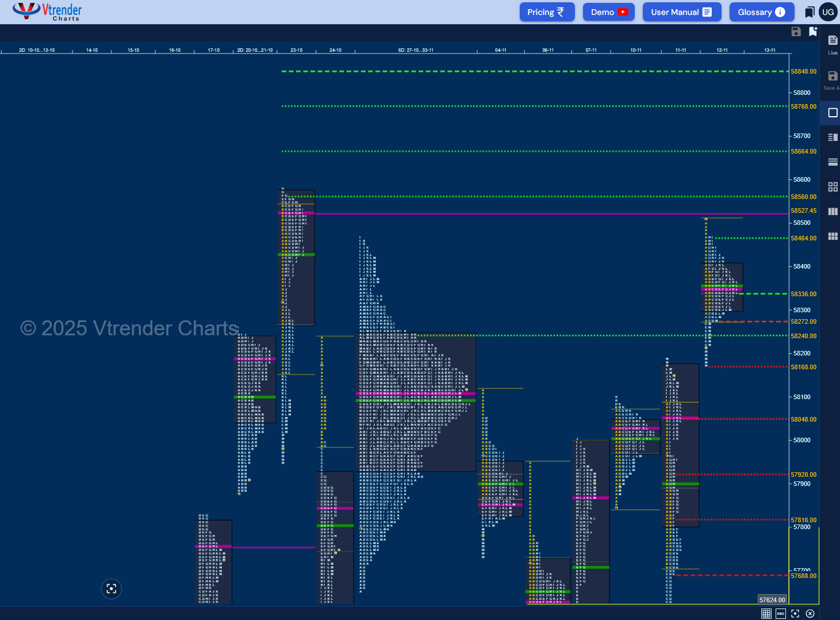The height and width of the screenshot is (620, 840).
Task: Open the Glossary
Action: [762, 12]
